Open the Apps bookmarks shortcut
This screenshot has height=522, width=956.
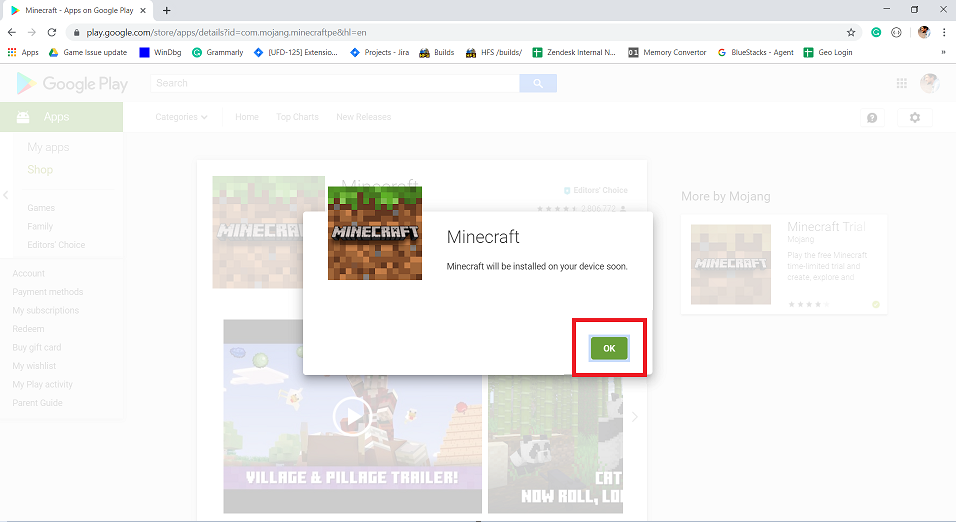[x=23, y=52]
